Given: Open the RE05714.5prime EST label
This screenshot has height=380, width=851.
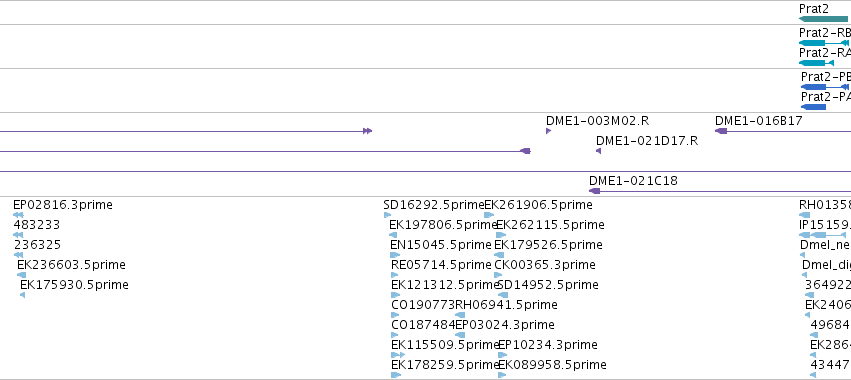Looking at the screenshot, I should [441, 265].
